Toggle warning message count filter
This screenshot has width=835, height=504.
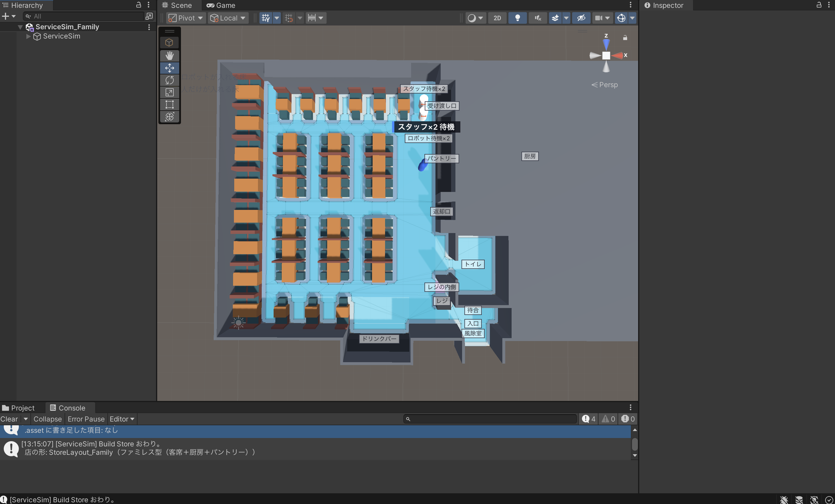coord(608,419)
